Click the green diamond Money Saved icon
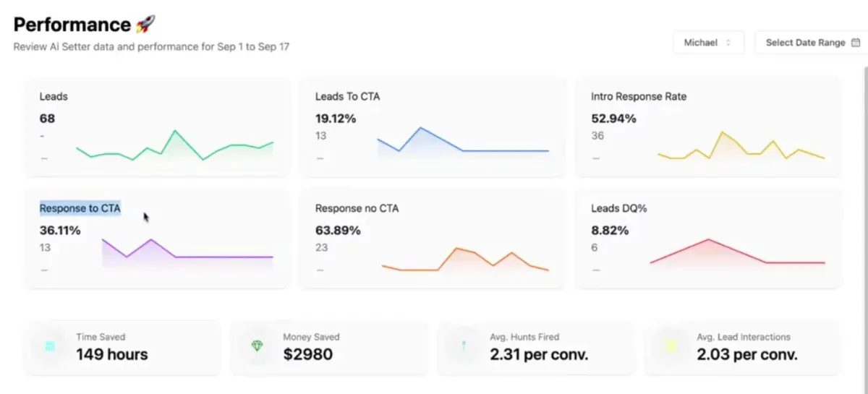 pos(258,346)
